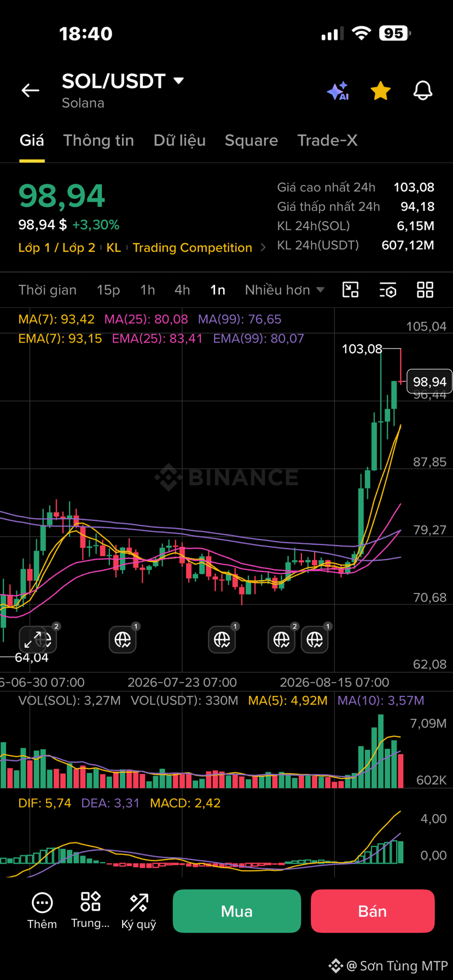Tap the EMA(7): 93,15 indicator label
Screen dimensions: 453x980
point(60,338)
